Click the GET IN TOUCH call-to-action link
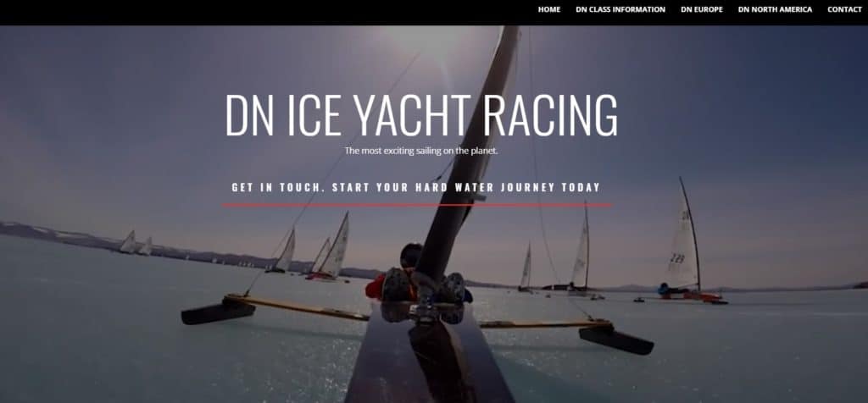This screenshot has height=403, width=868. click(x=416, y=187)
